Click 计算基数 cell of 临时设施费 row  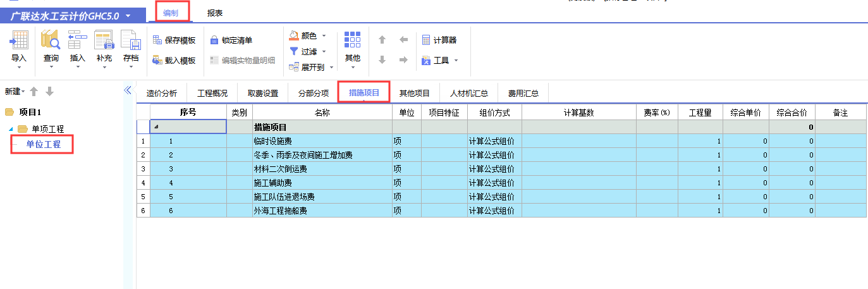tap(579, 141)
